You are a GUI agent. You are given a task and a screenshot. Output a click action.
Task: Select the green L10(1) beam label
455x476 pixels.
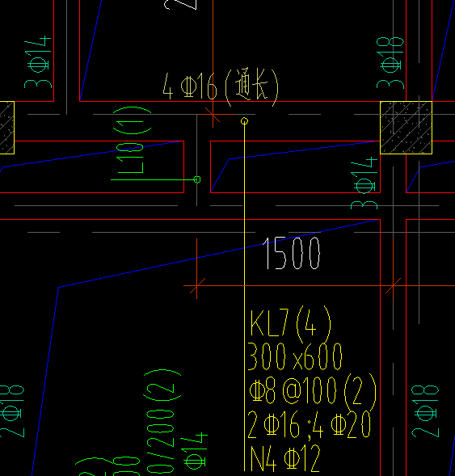[132, 141]
